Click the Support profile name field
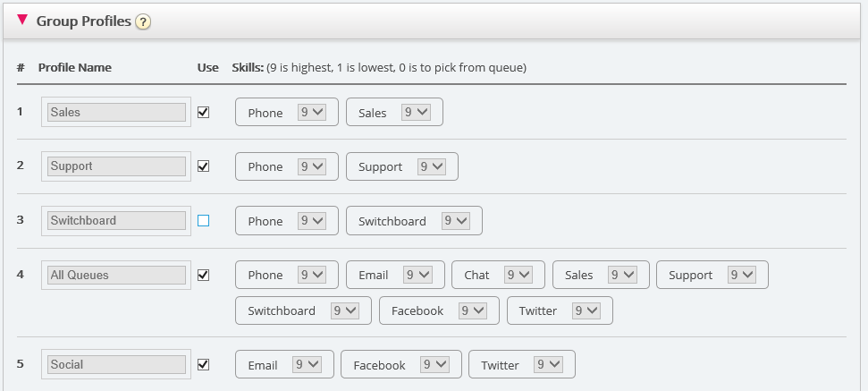Image resolution: width=868 pixels, height=391 pixels. click(x=116, y=166)
